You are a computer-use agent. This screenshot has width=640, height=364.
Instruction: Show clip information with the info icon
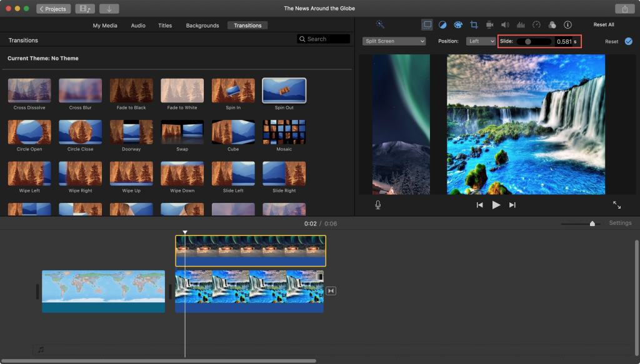coord(567,25)
